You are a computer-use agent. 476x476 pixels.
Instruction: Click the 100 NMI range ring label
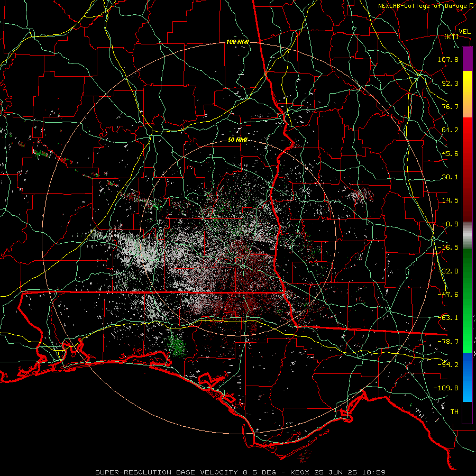click(237, 42)
